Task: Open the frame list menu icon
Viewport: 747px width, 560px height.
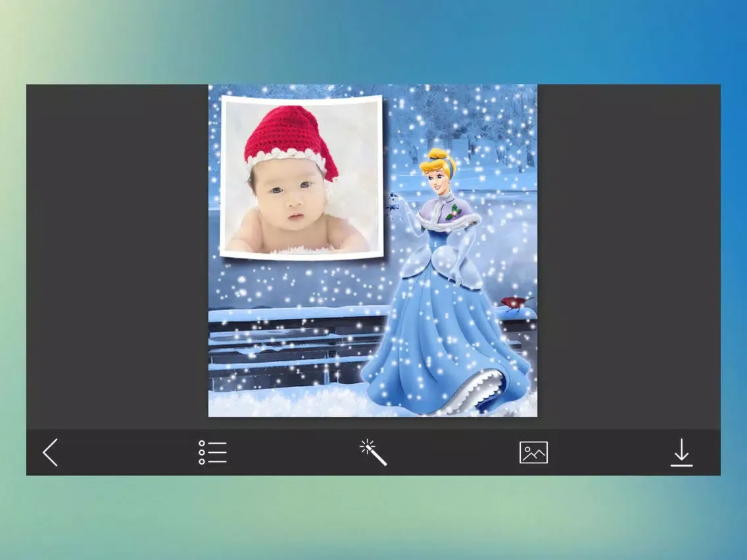Action: (x=212, y=452)
